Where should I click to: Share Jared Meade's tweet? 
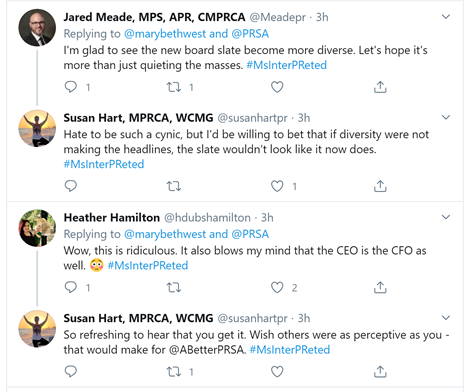(x=380, y=87)
